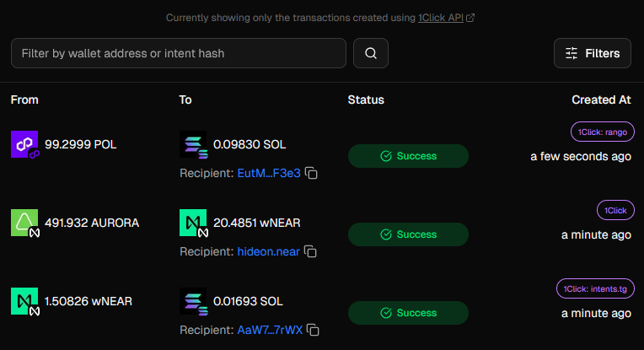Click the magnifier search button
This screenshot has width=644, height=350.
tap(370, 53)
